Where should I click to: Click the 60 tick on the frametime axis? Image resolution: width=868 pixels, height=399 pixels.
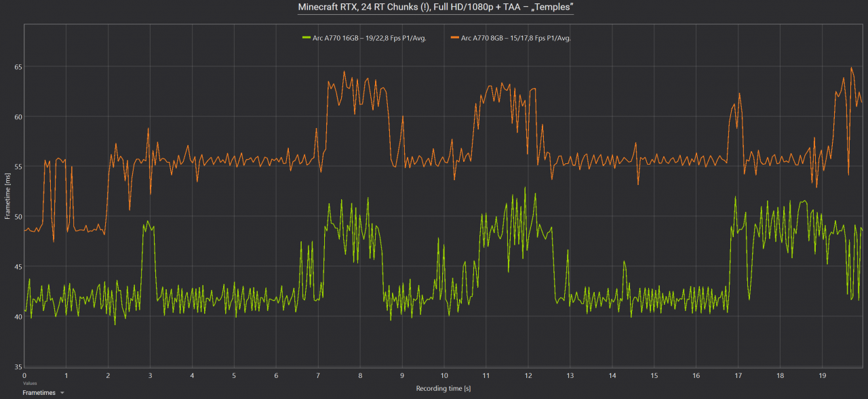point(19,117)
